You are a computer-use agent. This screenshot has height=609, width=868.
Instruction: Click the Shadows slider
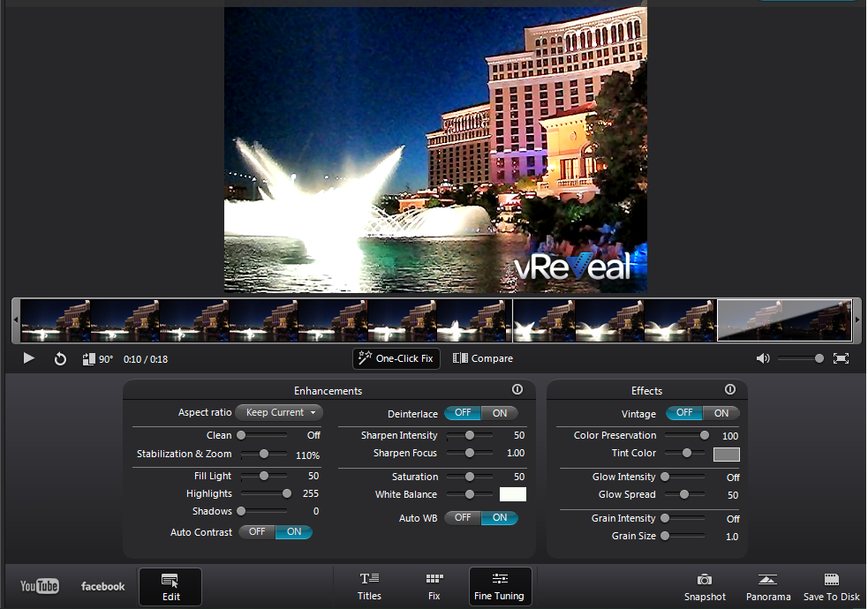click(x=263, y=511)
